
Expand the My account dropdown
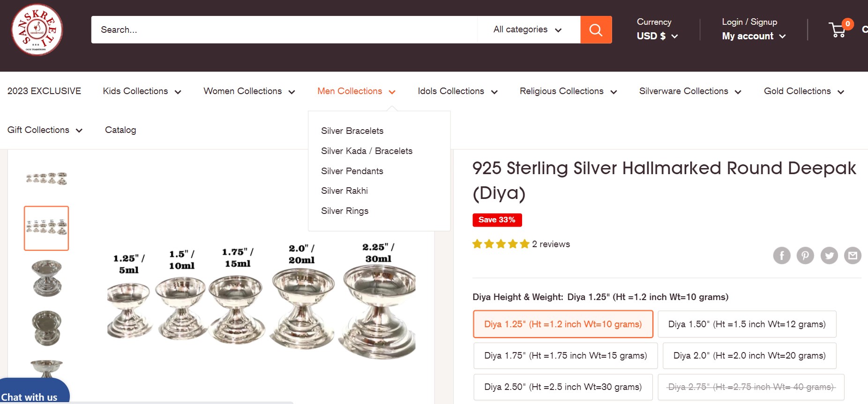tap(752, 36)
